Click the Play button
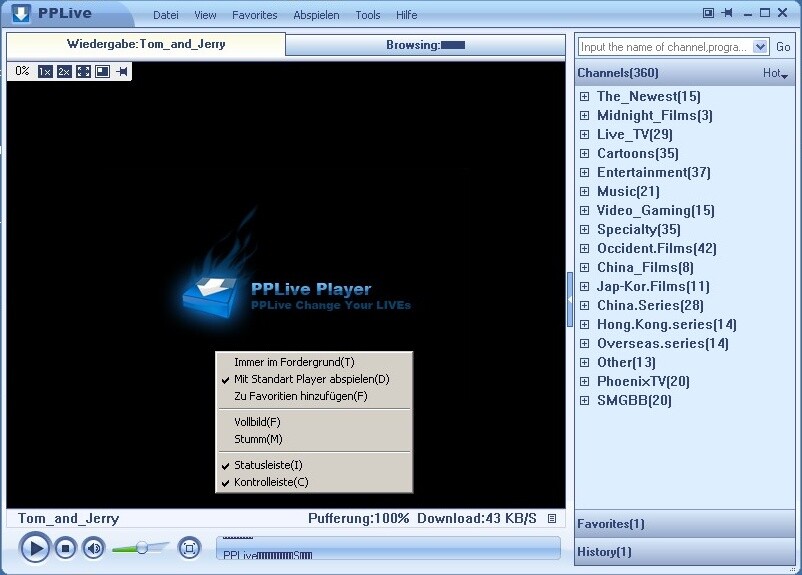Image resolution: width=802 pixels, height=575 pixels. pos(35,548)
